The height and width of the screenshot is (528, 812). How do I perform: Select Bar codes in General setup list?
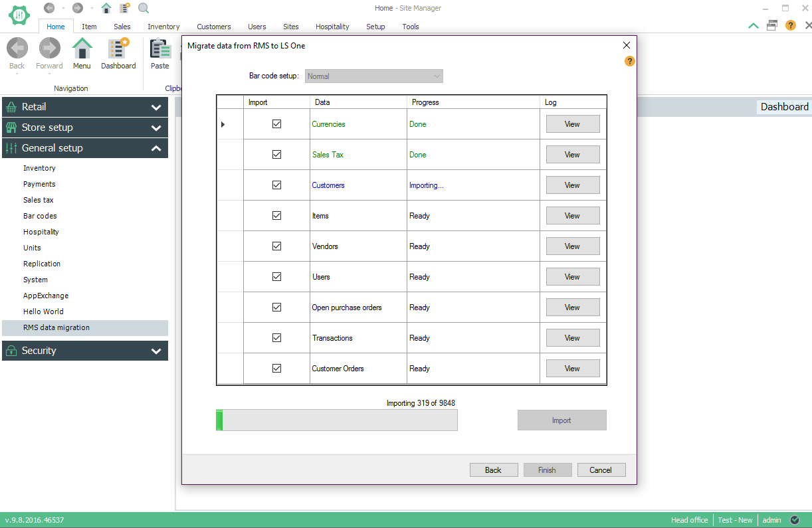coord(40,216)
